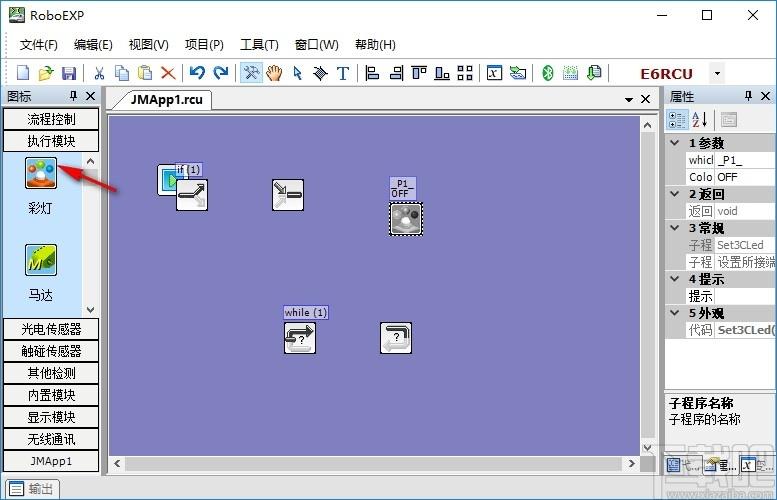Screen dimensions: 777x500
Task: Select the text T tool in toolbar
Action: pos(342,73)
